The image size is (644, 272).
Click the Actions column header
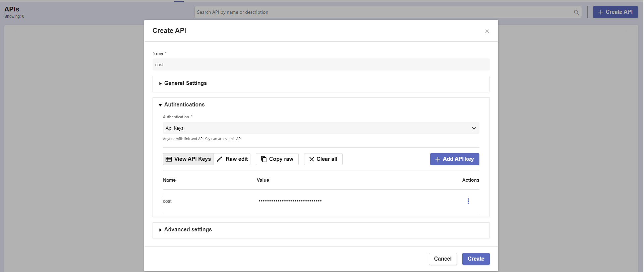[470, 180]
